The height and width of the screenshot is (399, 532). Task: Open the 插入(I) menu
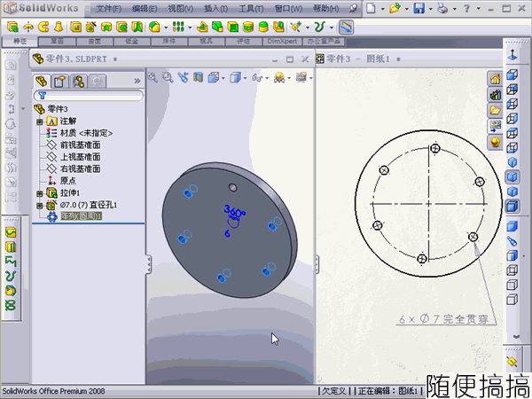tap(215, 9)
